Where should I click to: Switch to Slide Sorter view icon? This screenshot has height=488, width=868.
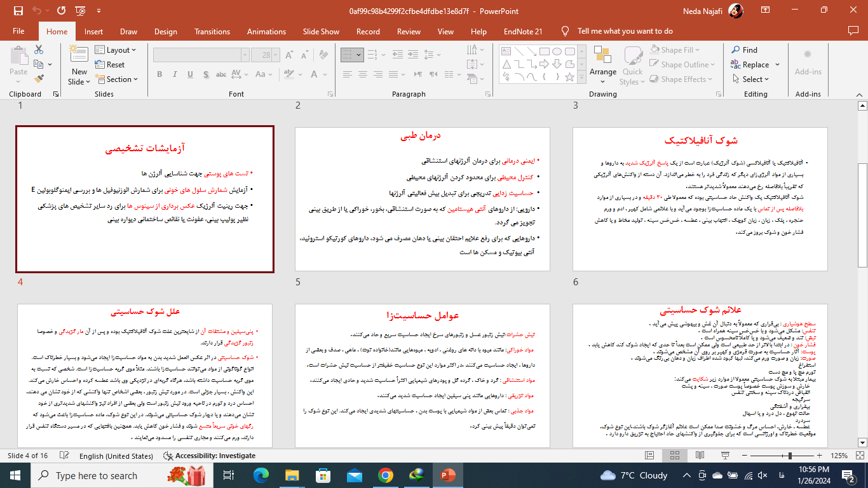[x=674, y=456]
